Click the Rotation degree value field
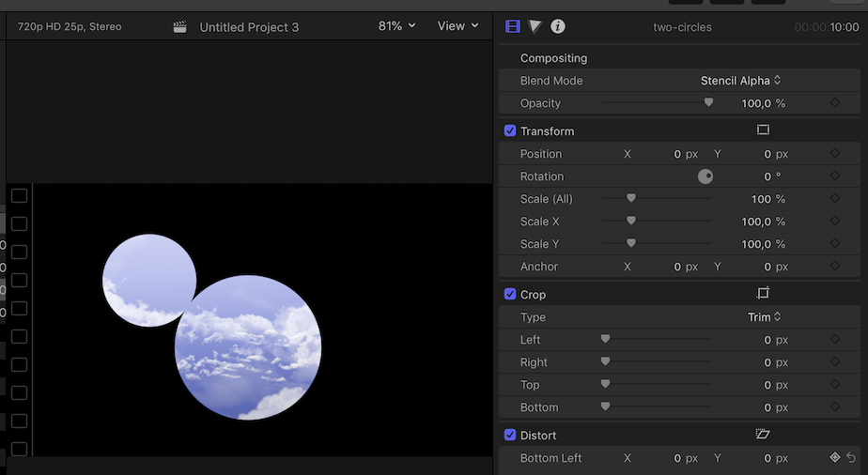The image size is (868, 475). [x=772, y=176]
